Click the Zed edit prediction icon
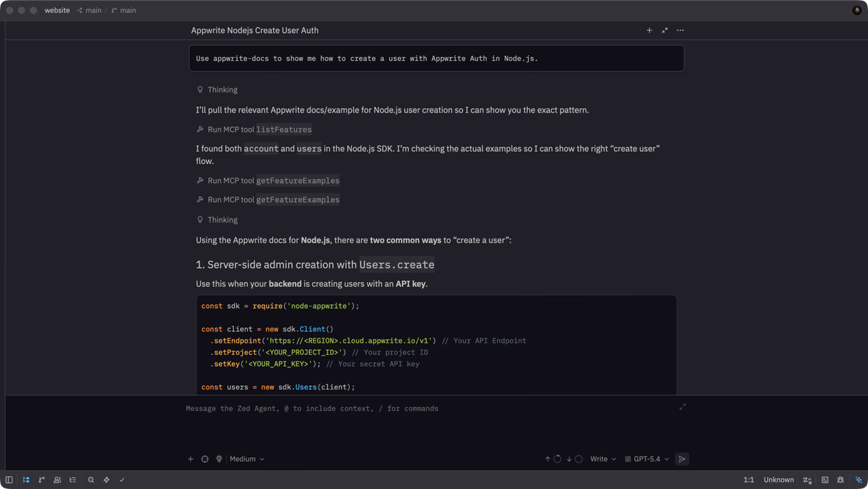This screenshot has width=868, height=489. coord(808,480)
